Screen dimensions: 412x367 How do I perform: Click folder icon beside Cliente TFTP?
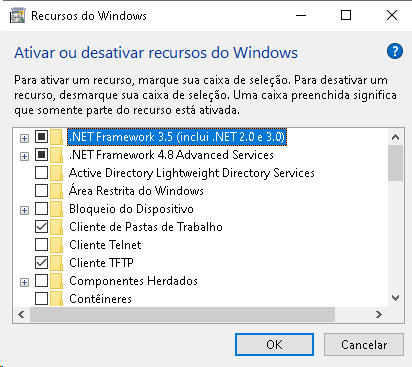tap(57, 263)
